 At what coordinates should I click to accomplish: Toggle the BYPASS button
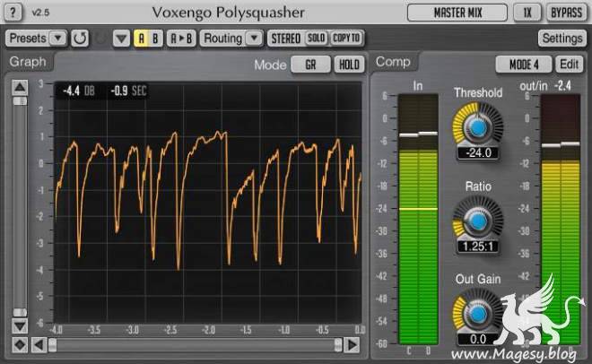pyautogui.click(x=566, y=13)
